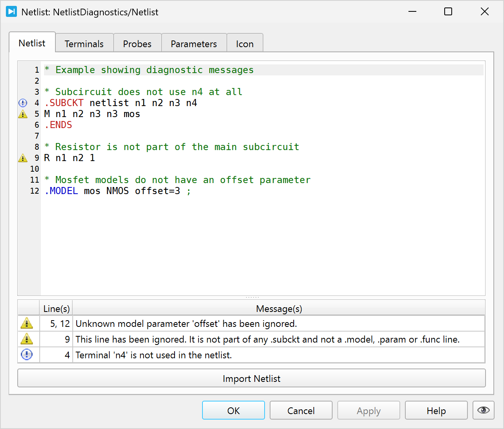The width and height of the screenshot is (504, 429).
Task: Click warning icon for ignored line message
Action: [27, 339]
